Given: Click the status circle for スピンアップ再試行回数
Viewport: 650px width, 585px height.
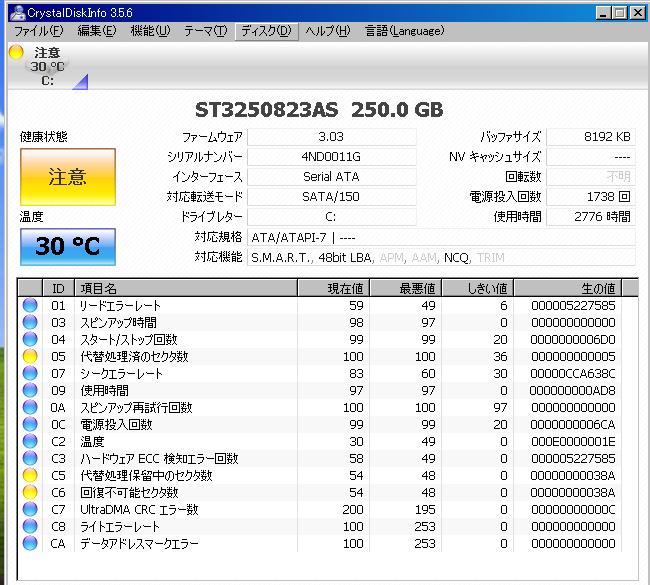Looking at the screenshot, I should tap(30, 407).
